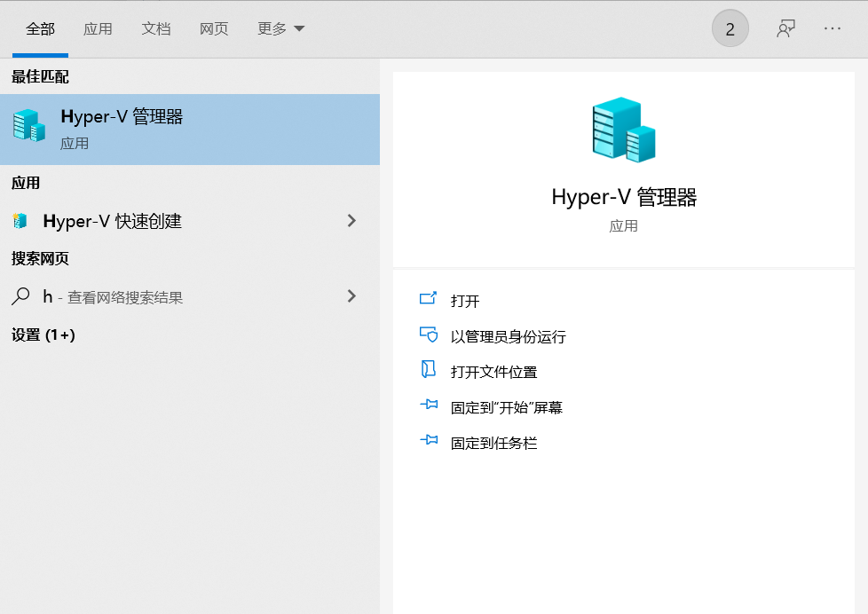
Task: Click the 打开 open-window icon
Action: pyautogui.click(x=429, y=299)
